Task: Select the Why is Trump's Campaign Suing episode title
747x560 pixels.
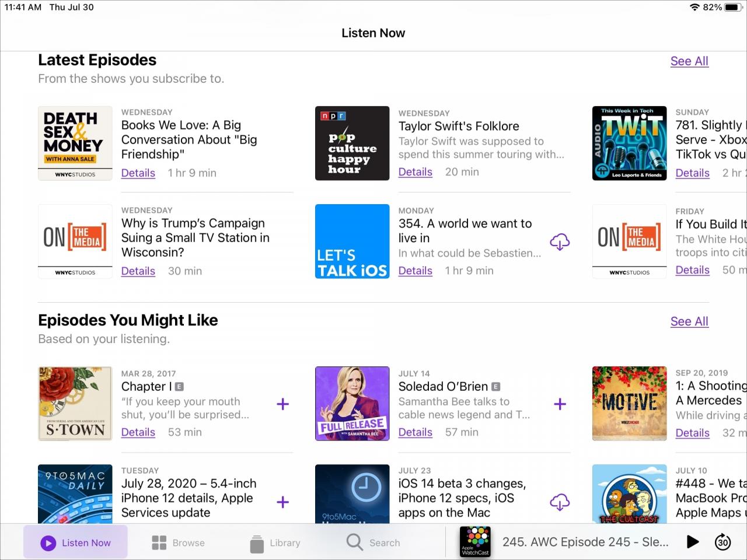Action: (x=196, y=238)
